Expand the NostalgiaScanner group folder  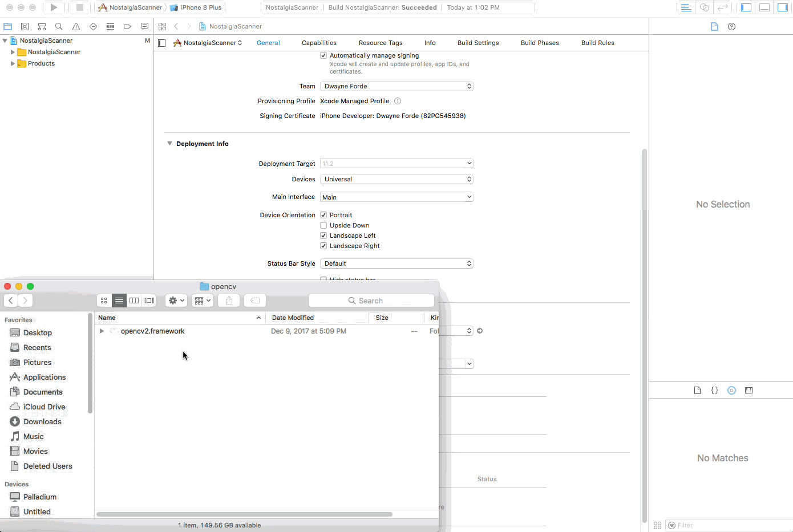coord(13,52)
